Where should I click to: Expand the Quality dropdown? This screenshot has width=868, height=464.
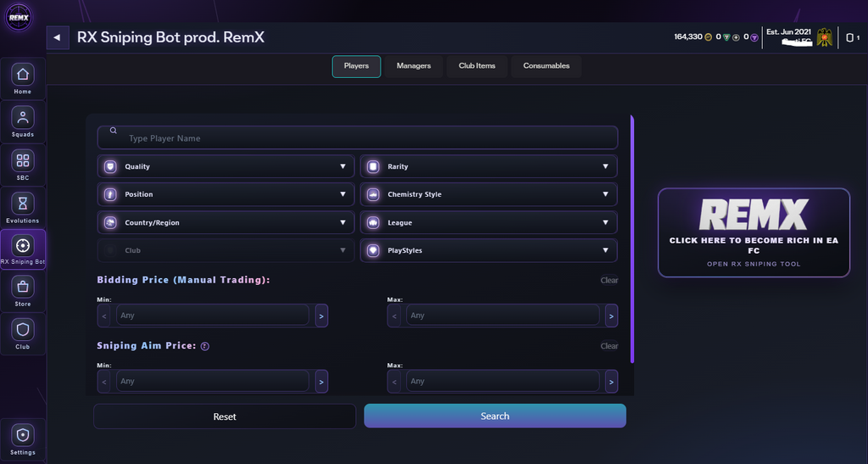(x=225, y=166)
